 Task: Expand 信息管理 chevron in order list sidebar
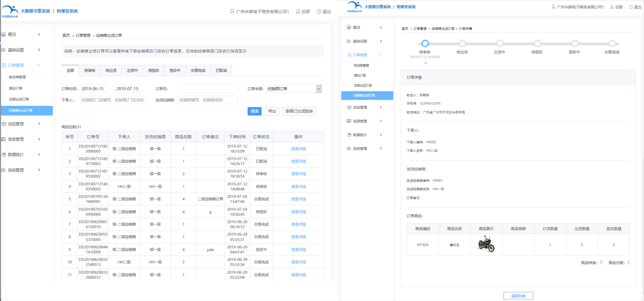click(x=39, y=139)
